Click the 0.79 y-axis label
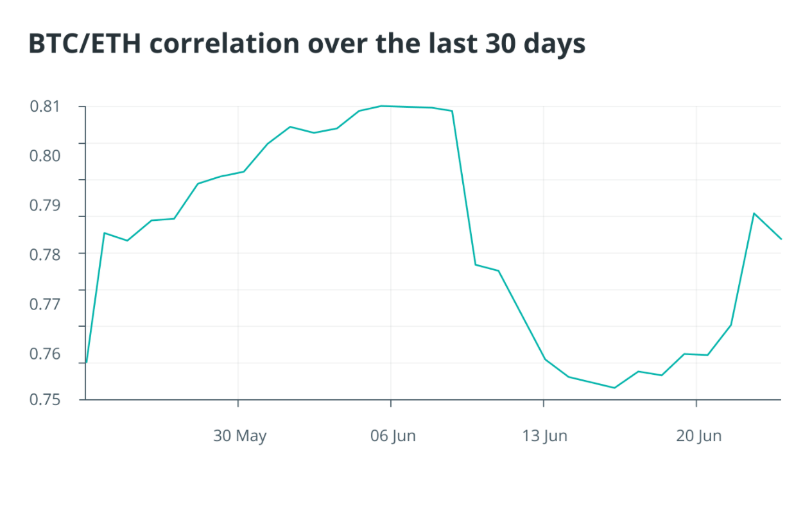The width and height of the screenshot is (812, 511). coord(46,205)
